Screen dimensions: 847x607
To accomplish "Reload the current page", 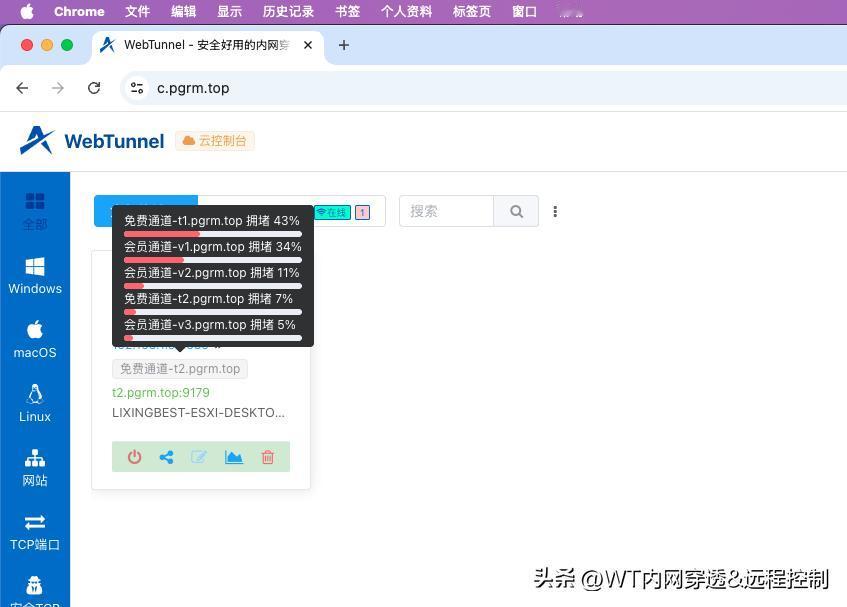I will [x=94, y=88].
